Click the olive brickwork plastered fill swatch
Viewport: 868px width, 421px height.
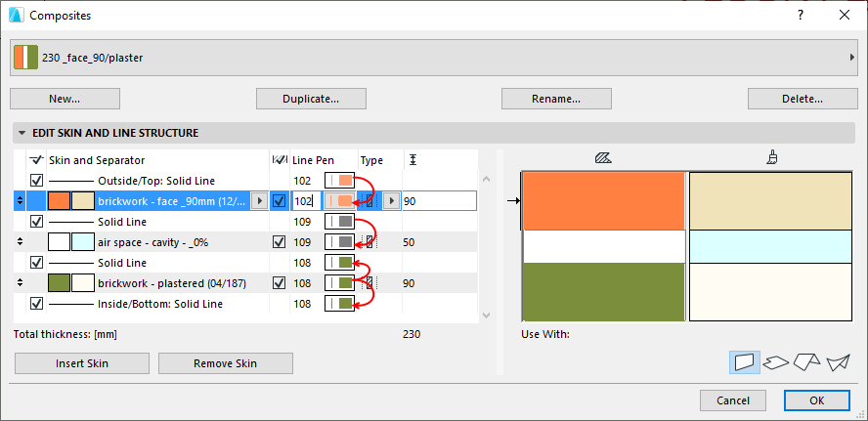tap(59, 283)
